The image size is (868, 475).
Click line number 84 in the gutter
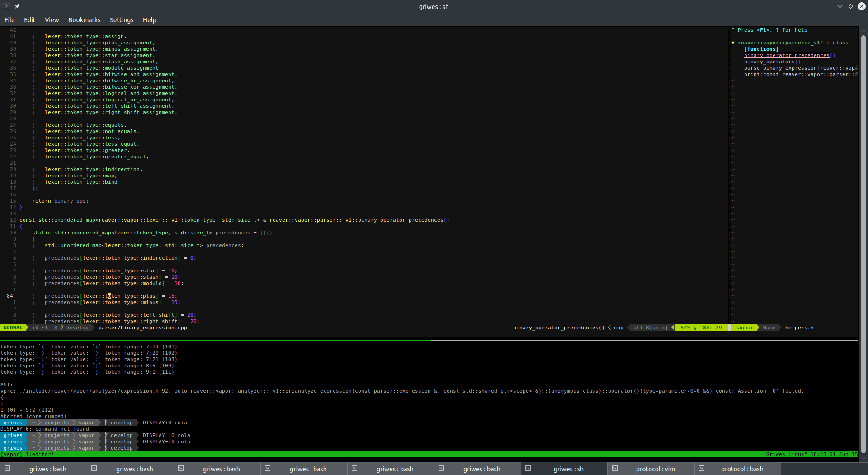(x=10, y=296)
